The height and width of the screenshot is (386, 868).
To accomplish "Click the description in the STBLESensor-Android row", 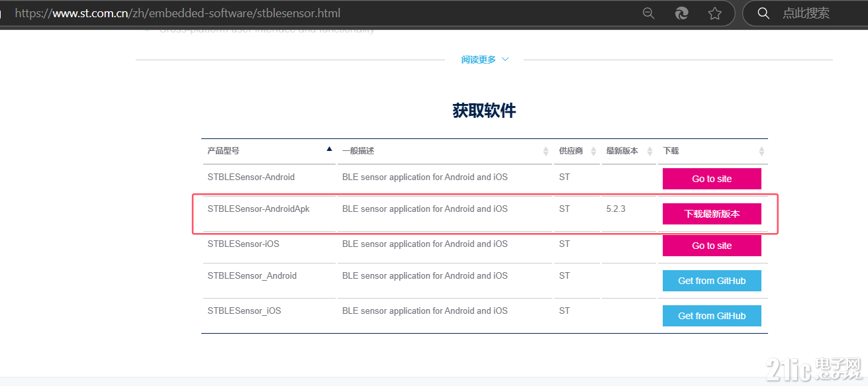I will click(425, 177).
